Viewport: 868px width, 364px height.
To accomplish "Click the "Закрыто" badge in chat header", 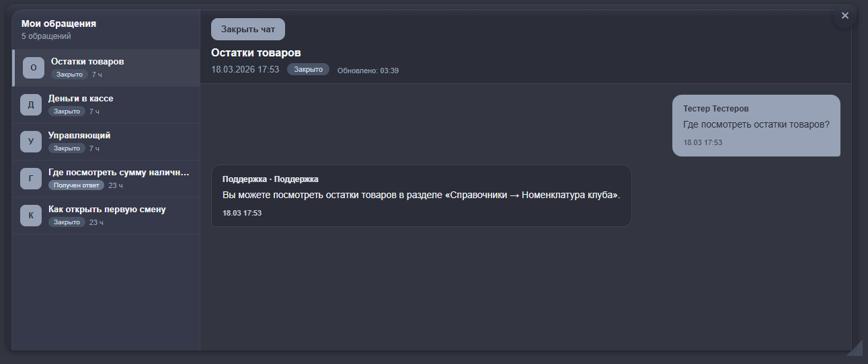I will pyautogui.click(x=308, y=69).
